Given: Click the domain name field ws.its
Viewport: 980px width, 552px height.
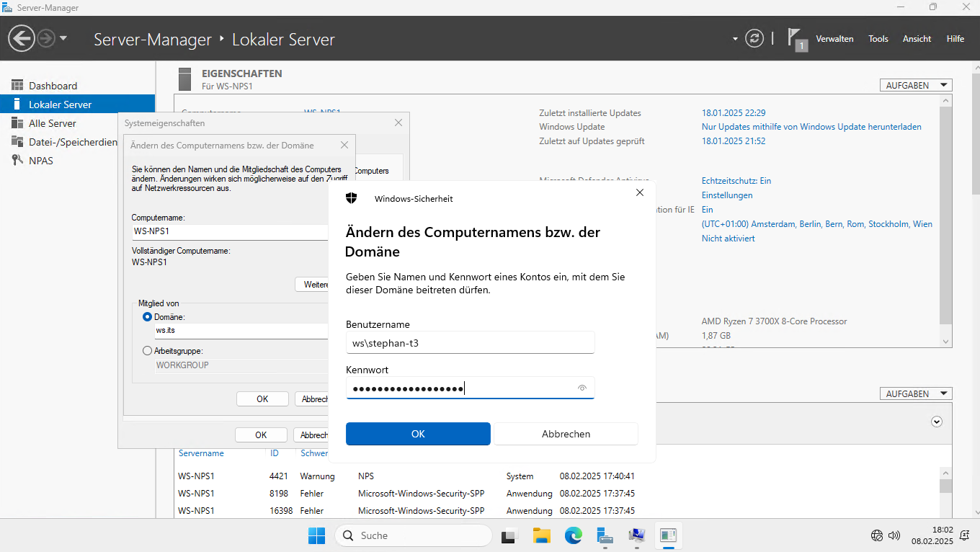Looking at the screenshot, I should [x=241, y=331].
